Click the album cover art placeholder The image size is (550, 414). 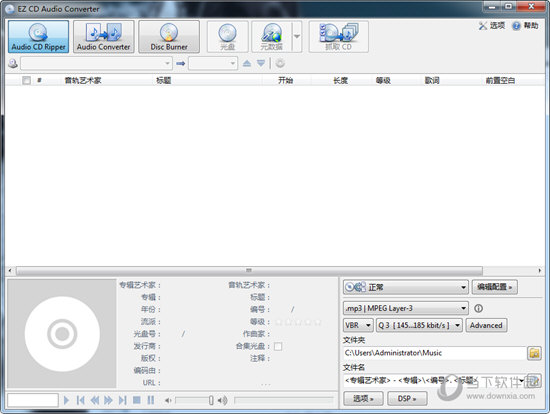point(62,334)
